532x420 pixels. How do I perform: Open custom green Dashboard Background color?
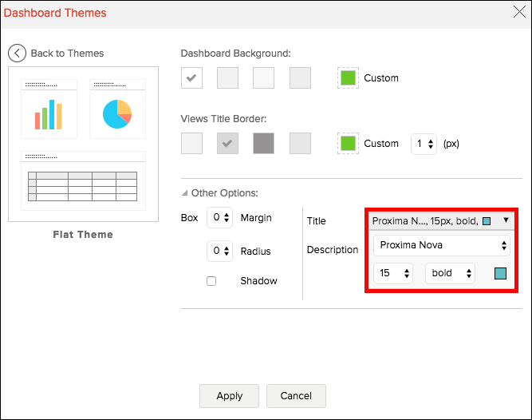tap(348, 78)
